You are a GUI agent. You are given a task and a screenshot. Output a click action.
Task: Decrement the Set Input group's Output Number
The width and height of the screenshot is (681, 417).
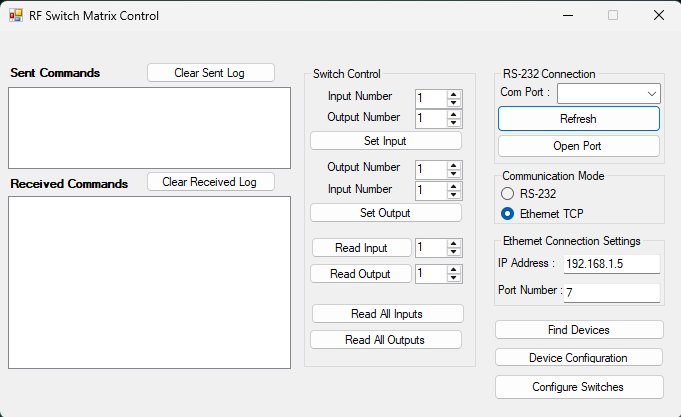[x=453, y=122]
